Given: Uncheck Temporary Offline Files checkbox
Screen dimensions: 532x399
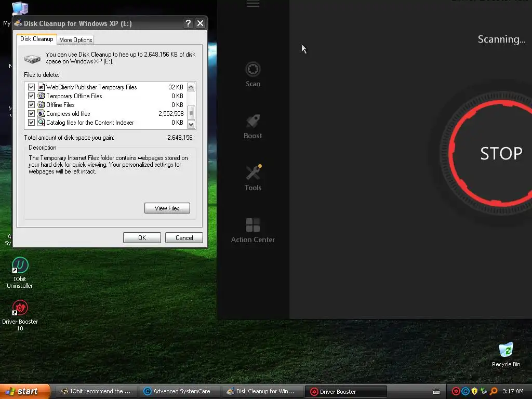Looking at the screenshot, I should 31,96.
